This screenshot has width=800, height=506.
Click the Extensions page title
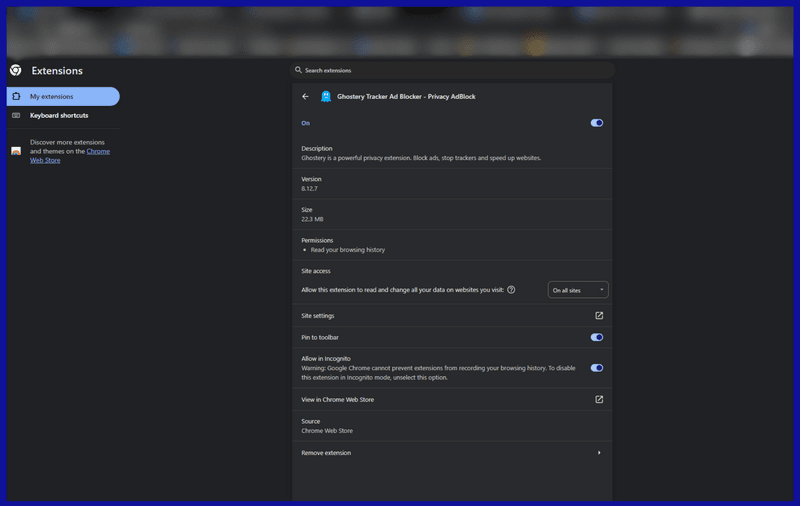[57, 71]
